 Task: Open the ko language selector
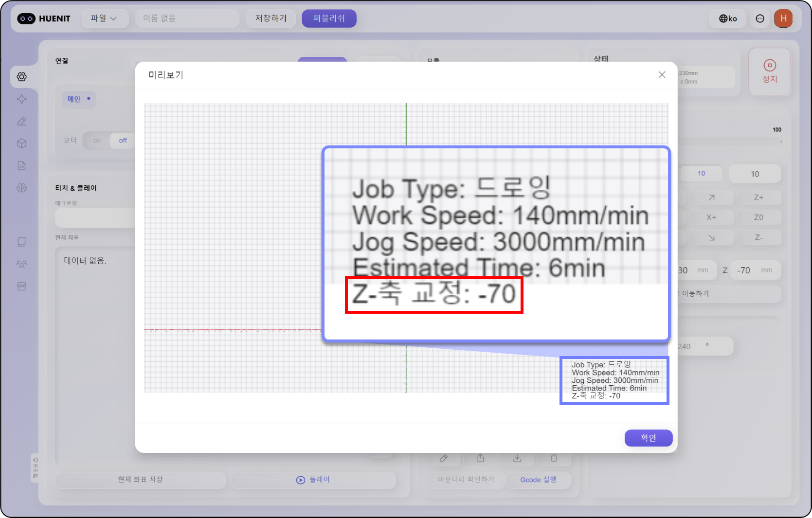pos(728,18)
